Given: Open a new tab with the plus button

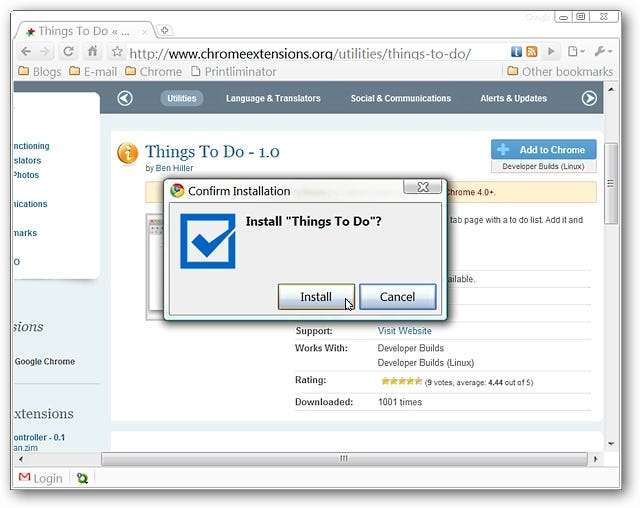Looking at the screenshot, I should point(164,30).
